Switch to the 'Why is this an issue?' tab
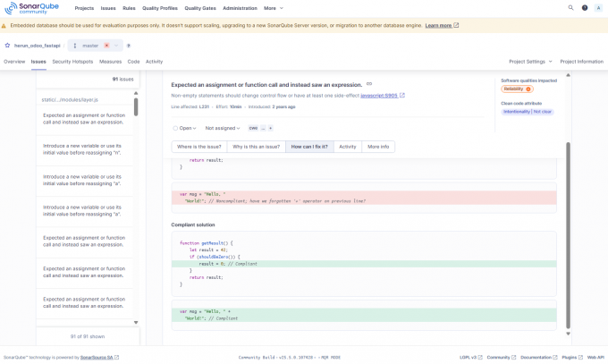Screen dimensions: 608x364 [257, 146]
